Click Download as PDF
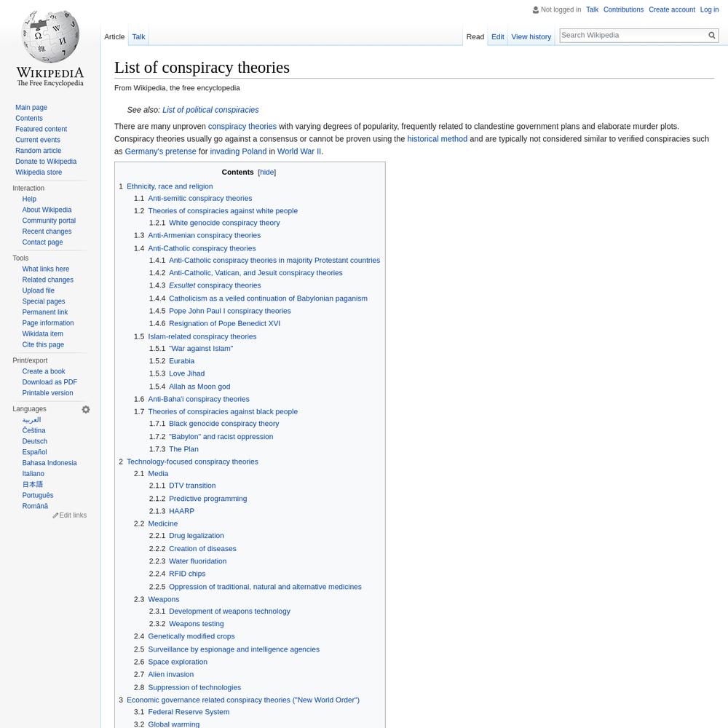Viewport: 728px width, 728px height. tap(50, 382)
